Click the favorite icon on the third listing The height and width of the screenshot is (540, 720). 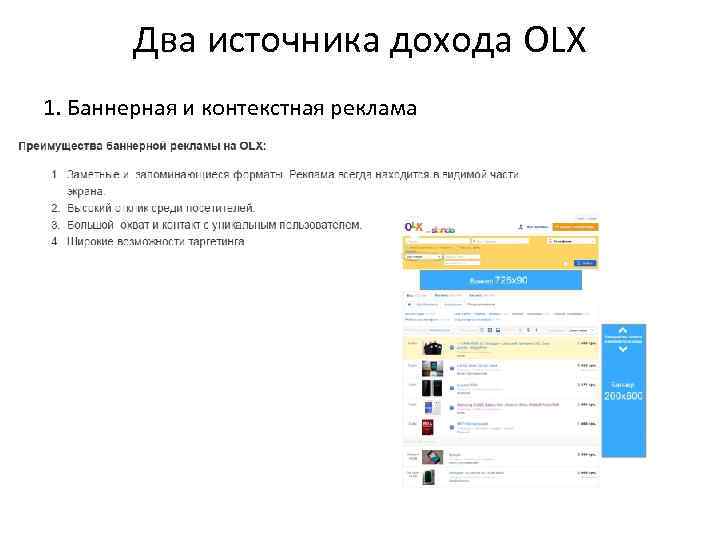tap(452, 388)
